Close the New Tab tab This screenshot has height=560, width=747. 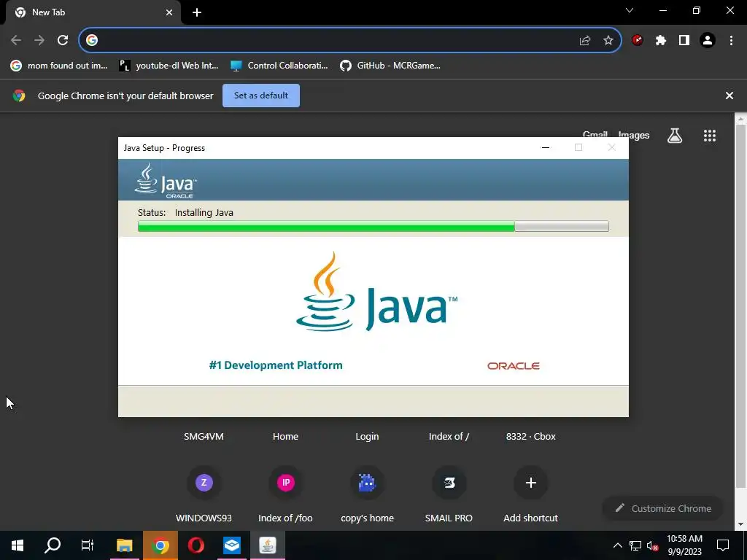point(169,12)
